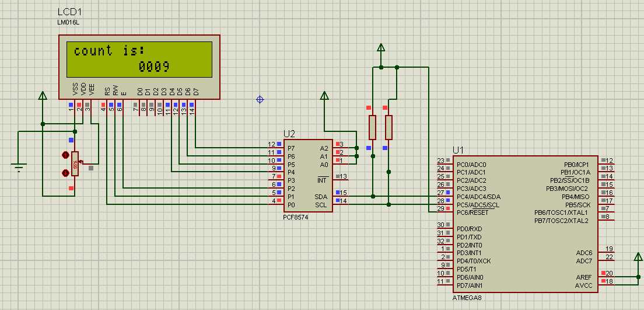Select the potentiometer body
This screenshot has height=310, width=644.
coord(75,164)
